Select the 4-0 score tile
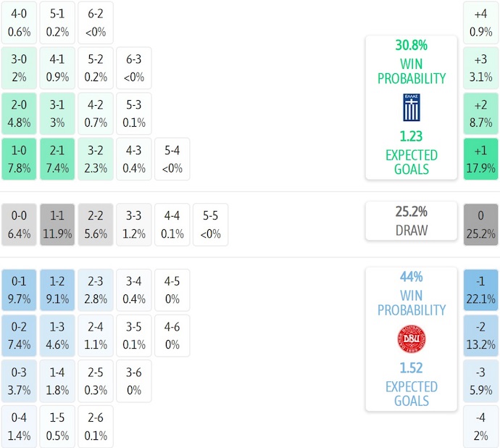Screen dimensions: 500x448 tap(19, 22)
